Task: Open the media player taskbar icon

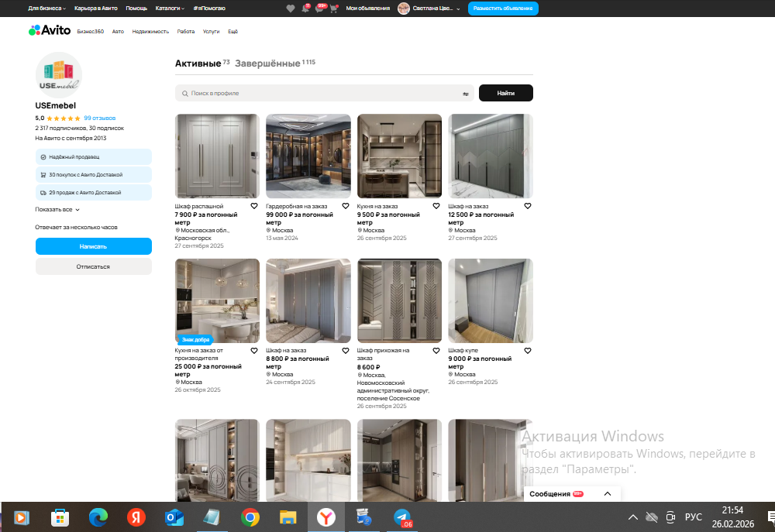Action: pos(22,518)
